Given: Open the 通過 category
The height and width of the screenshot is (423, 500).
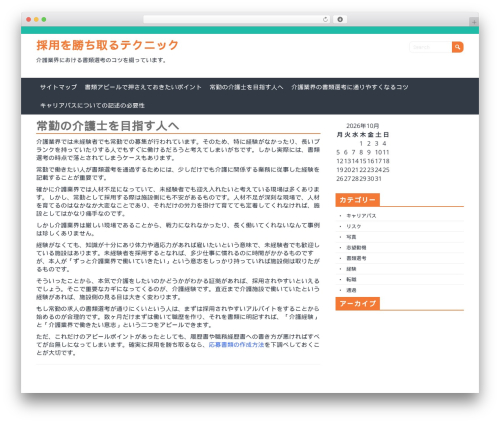Looking at the screenshot, I should [351, 290].
